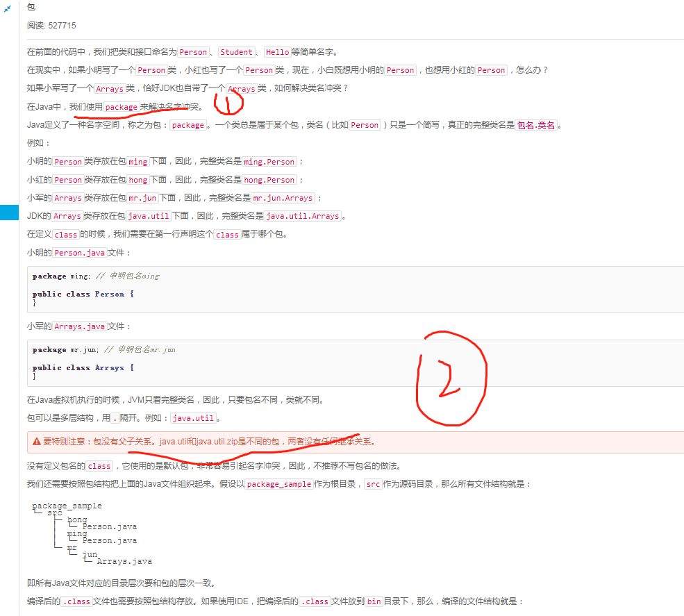684x616 pixels.
Task: Click the first class code in 在定义 sentence
Action: coord(65,235)
